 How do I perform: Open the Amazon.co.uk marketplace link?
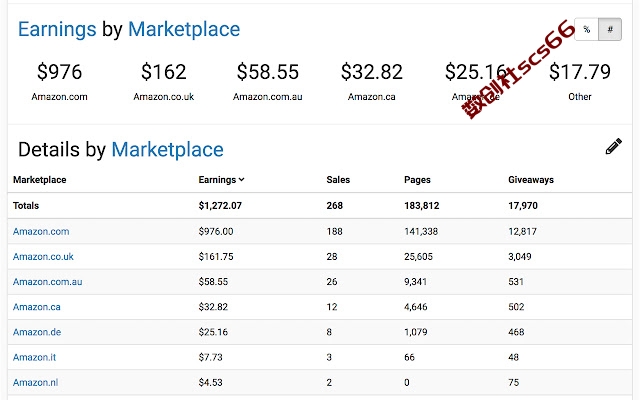(43, 257)
